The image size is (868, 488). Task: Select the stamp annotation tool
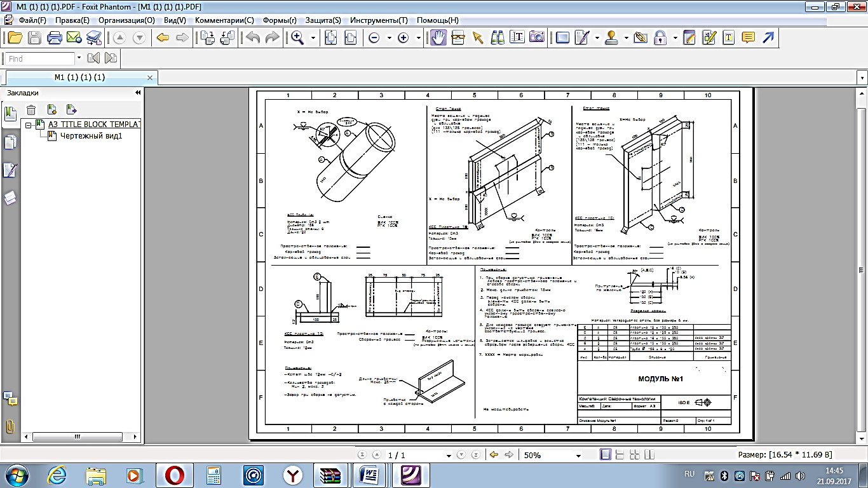tap(612, 37)
